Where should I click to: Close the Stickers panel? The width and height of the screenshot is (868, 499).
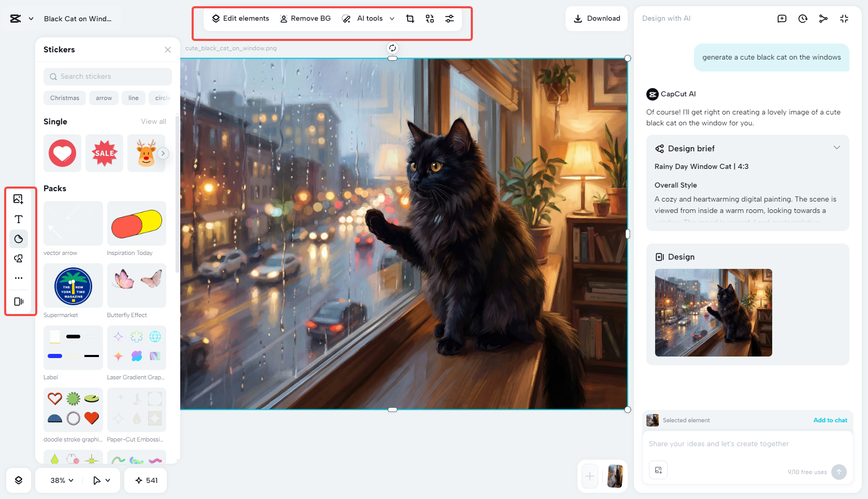[168, 50]
